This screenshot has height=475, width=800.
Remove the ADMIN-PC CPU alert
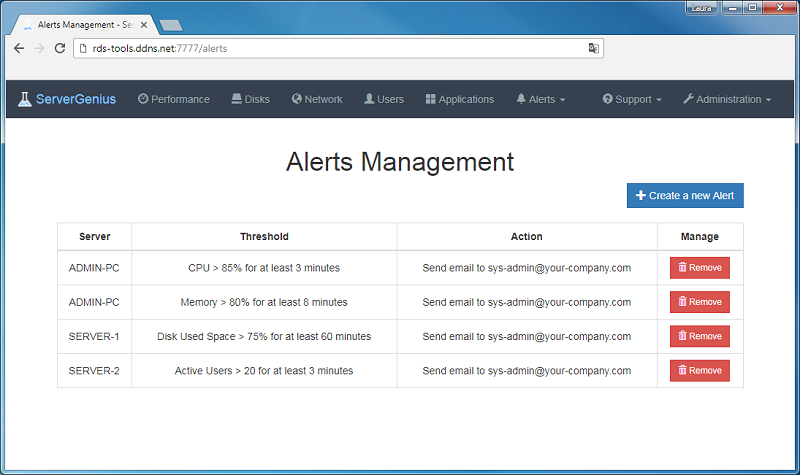pos(699,268)
